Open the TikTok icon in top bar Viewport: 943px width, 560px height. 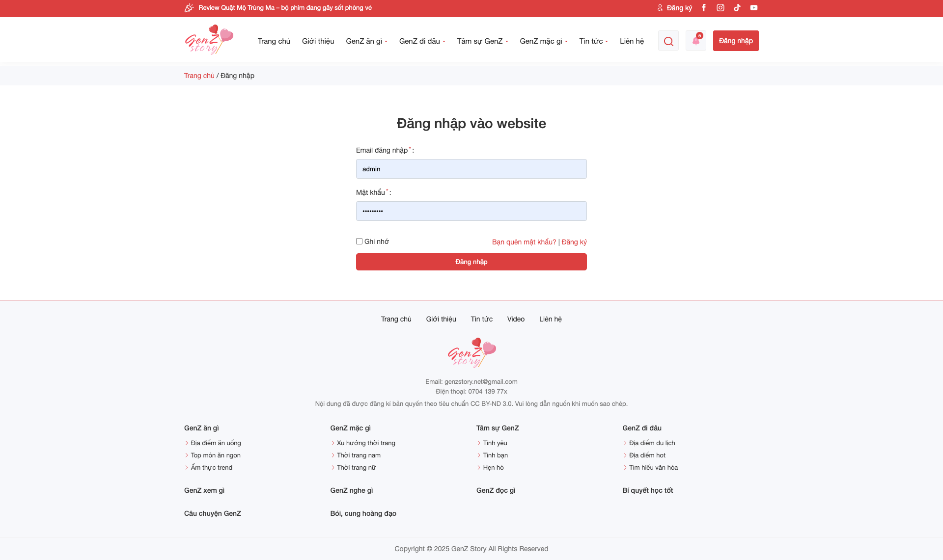point(737,8)
